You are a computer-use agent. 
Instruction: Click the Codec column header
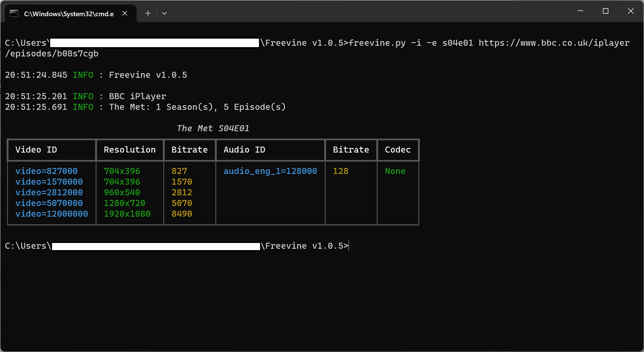398,150
